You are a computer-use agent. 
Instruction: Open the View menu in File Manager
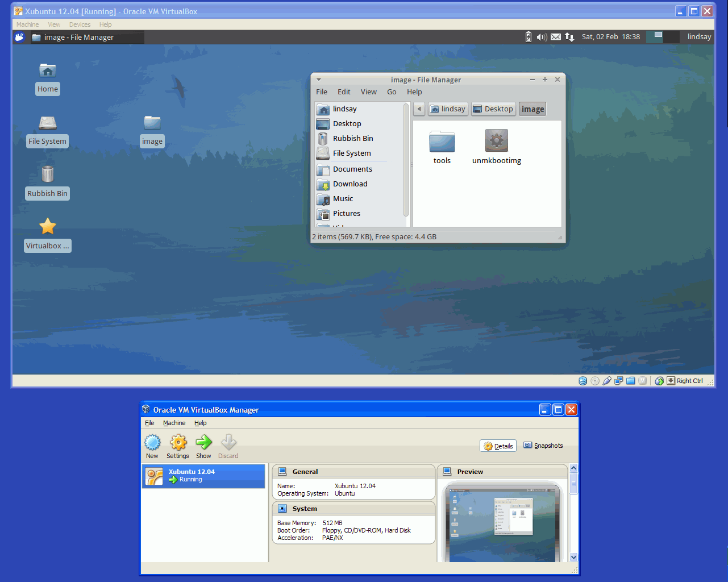click(x=368, y=92)
